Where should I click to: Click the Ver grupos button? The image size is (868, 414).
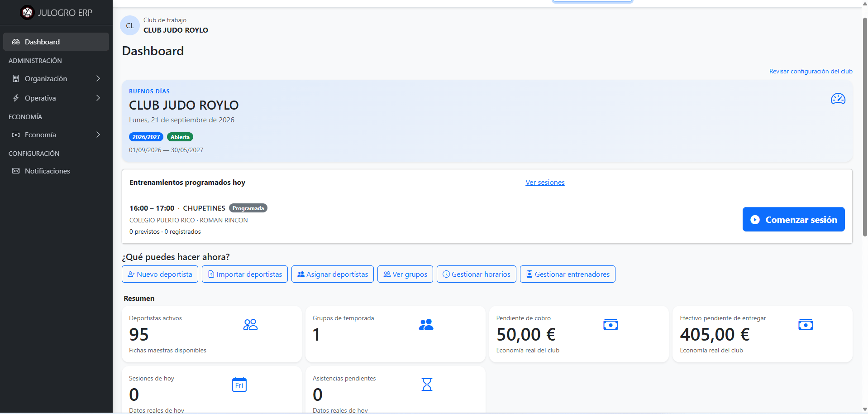(x=405, y=274)
